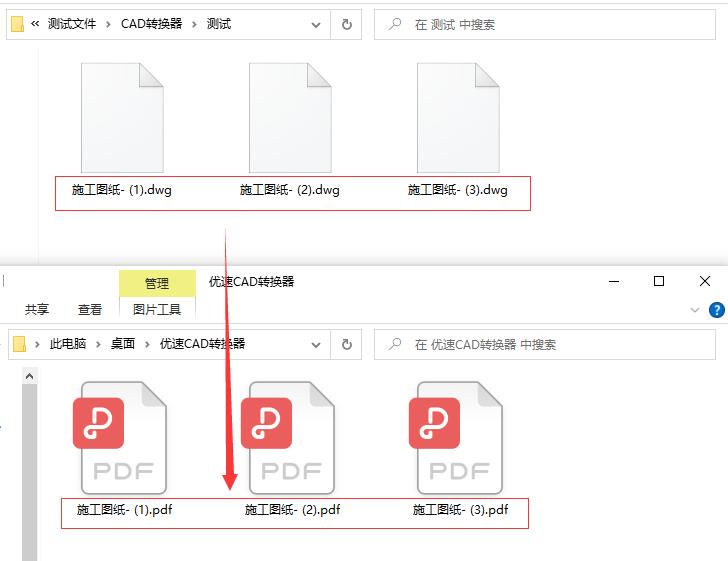The image size is (728, 561).
Task: Click the 施工图纸- (2).dwg file name
Action: (x=290, y=190)
